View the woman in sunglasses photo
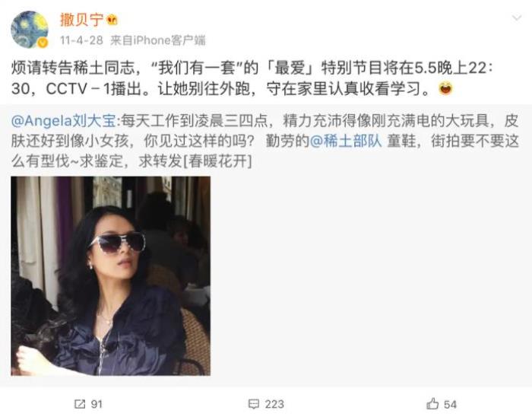 click(111, 276)
